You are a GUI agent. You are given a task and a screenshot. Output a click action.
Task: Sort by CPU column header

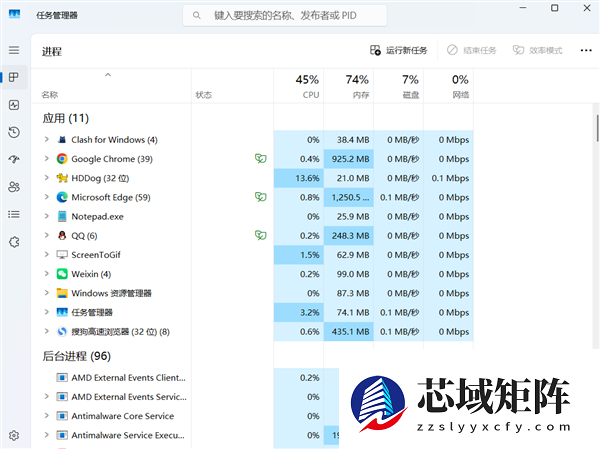click(298, 86)
